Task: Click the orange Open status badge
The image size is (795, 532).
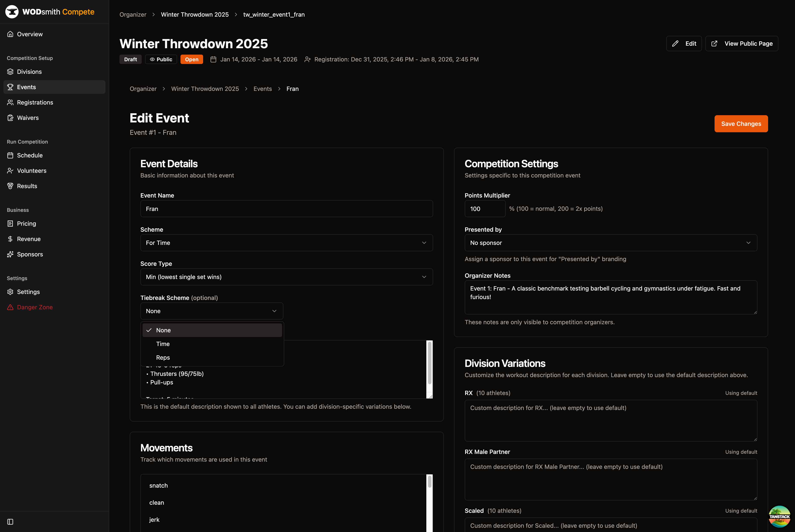Action: click(x=192, y=59)
